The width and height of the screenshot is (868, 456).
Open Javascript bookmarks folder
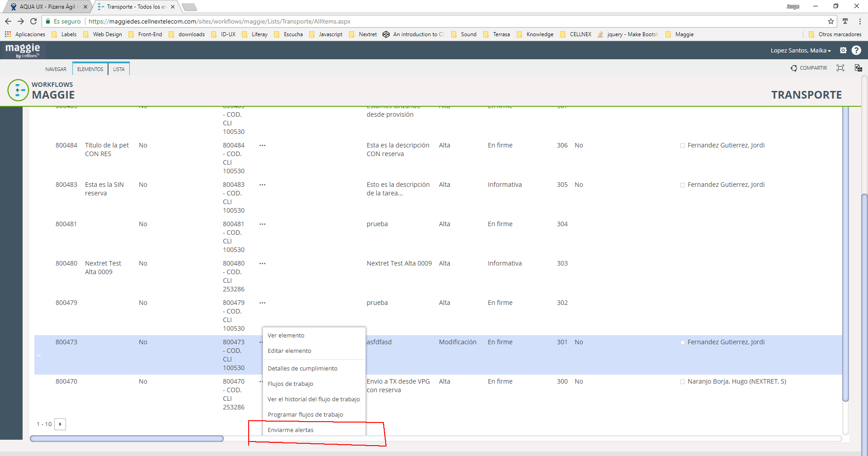[x=325, y=34]
